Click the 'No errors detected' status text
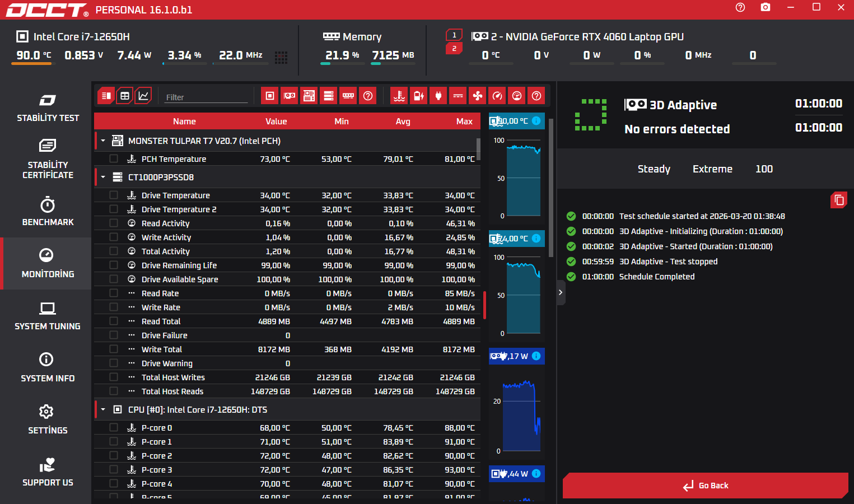This screenshot has width=854, height=504. coord(677,129)
